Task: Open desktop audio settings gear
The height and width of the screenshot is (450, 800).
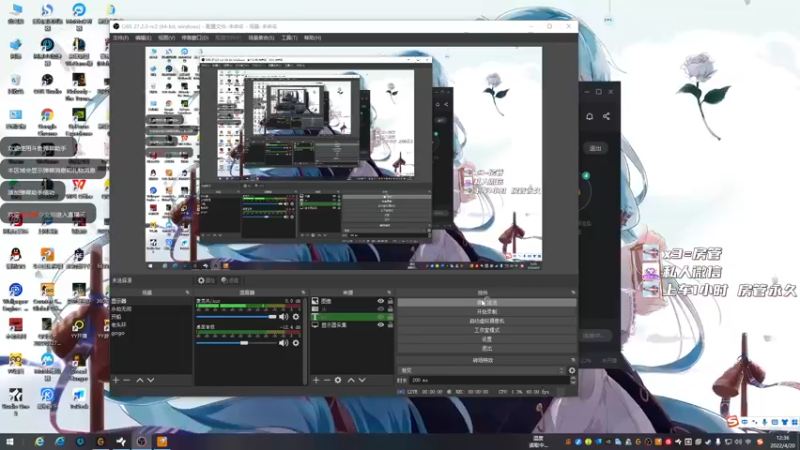Action: pyautogui.click(x=295, y=343)
